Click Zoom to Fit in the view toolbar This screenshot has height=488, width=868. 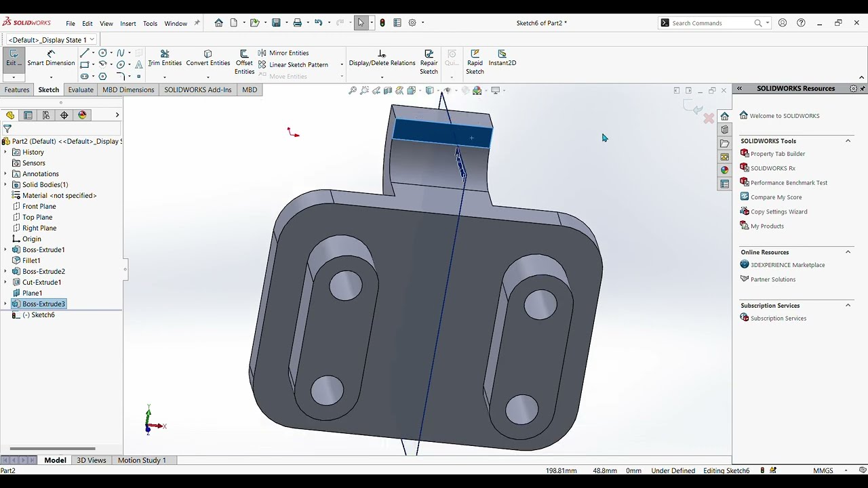[353, 91]
